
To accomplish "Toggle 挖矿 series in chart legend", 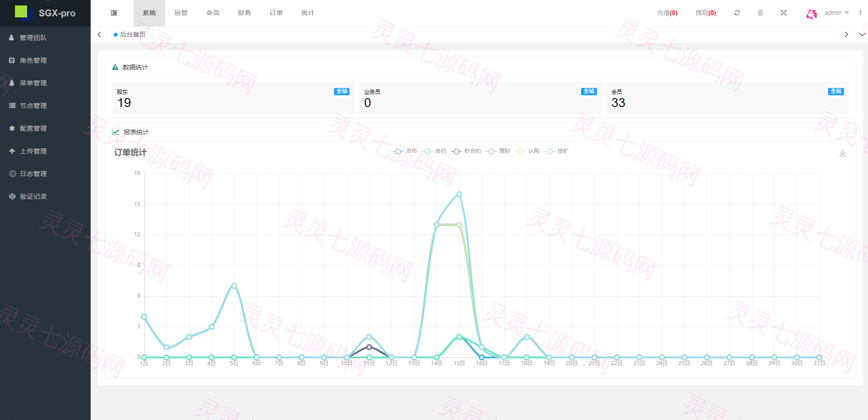I will tap(557, 151).
